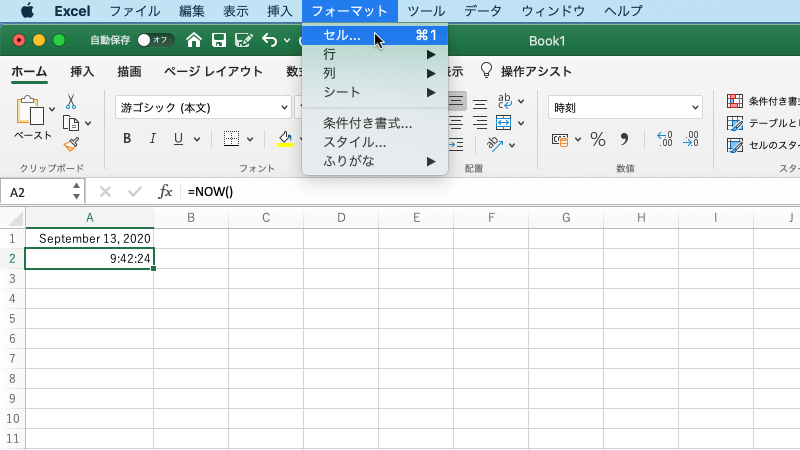Click the comma style icon
This screenshot has height=450, width=800.
[625, 139]
